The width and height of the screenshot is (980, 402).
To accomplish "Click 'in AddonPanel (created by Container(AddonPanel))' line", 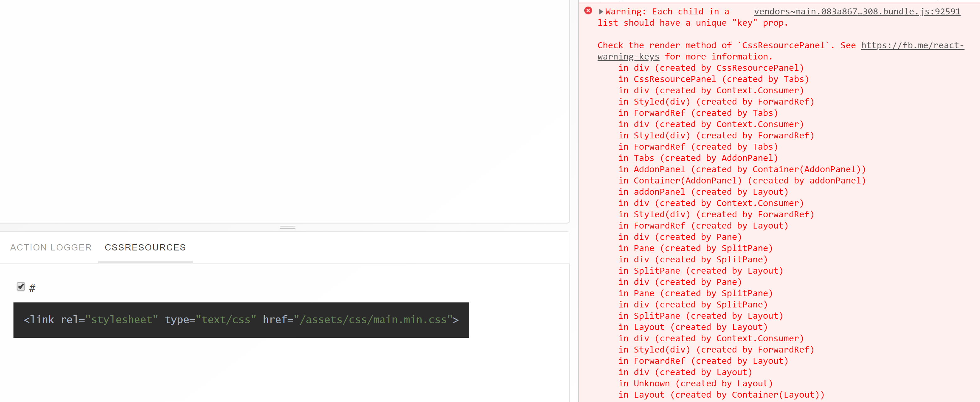I will [x=742, y=169].
